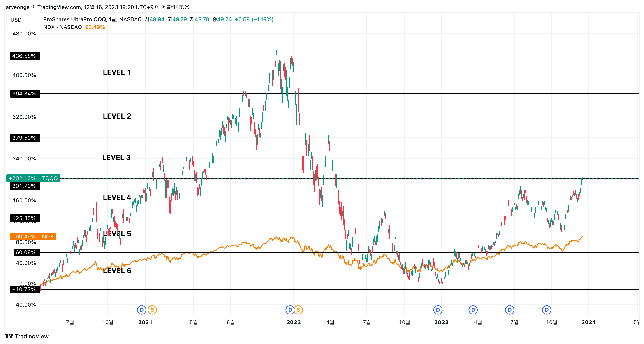
Task: Click the USD currency button
Action: point(22,20)
